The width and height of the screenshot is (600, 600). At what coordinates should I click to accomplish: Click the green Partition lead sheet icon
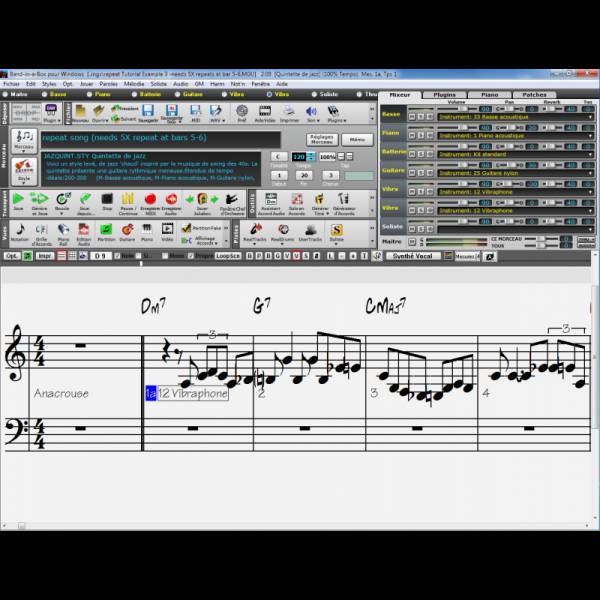click(x=106, y=233)
